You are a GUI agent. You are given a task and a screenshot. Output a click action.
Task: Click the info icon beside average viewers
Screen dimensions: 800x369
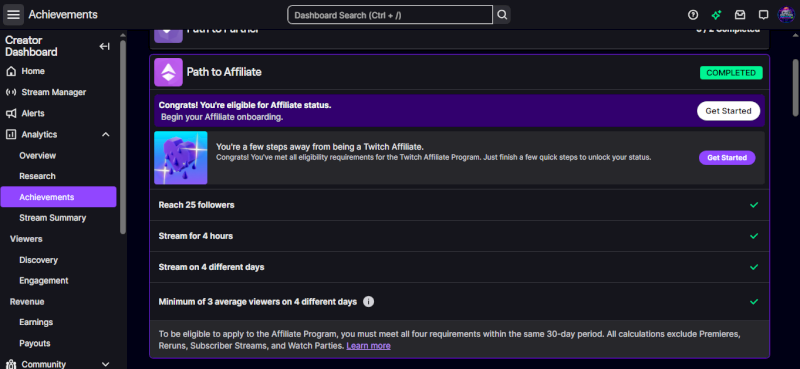pos(368,302)
